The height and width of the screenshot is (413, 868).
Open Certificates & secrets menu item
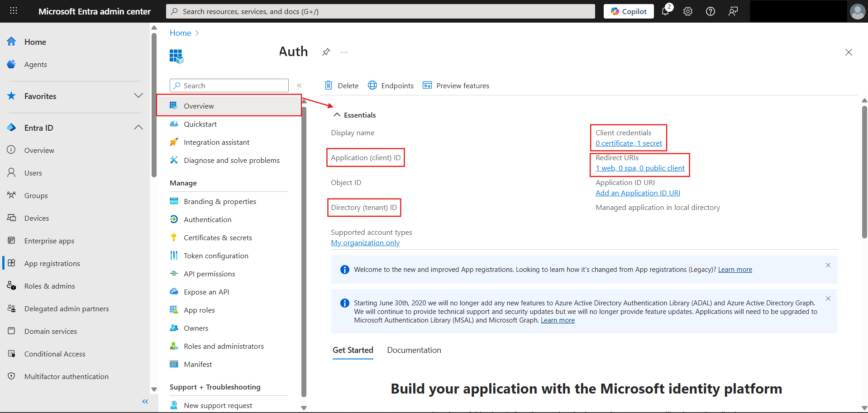(x=218, y=237)
